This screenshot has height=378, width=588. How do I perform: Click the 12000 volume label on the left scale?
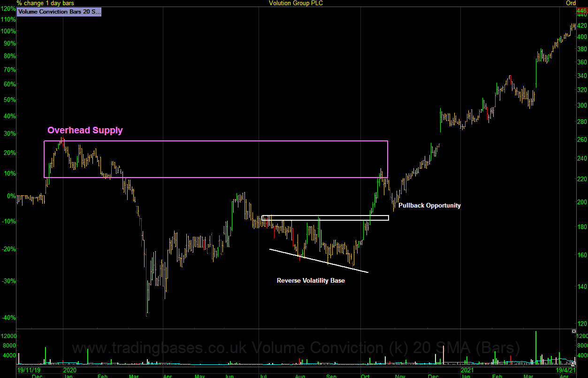(9, 336)
